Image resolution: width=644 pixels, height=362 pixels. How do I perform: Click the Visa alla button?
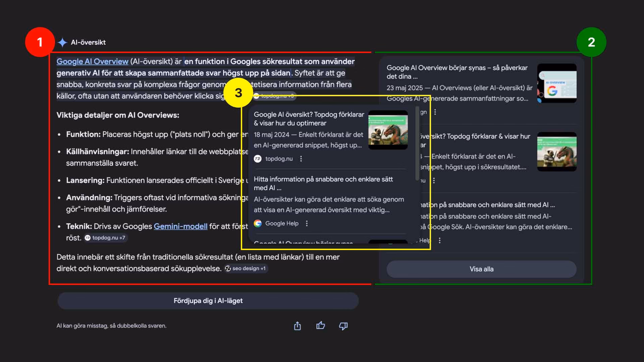click(481, 269)
